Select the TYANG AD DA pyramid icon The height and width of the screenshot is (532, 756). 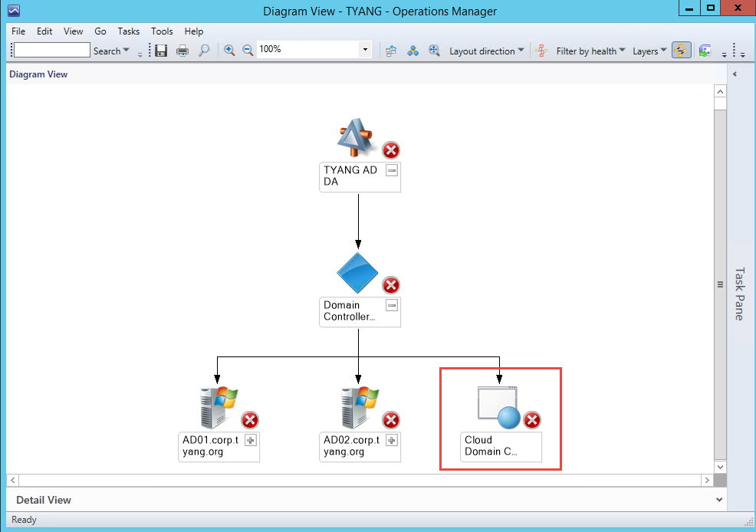pos(355,137)
